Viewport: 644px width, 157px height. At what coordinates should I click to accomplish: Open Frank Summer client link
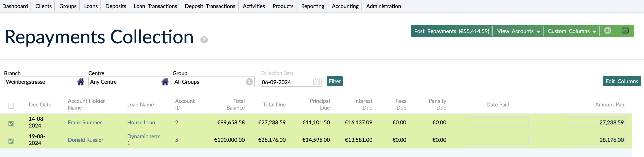tap(85, 122)
